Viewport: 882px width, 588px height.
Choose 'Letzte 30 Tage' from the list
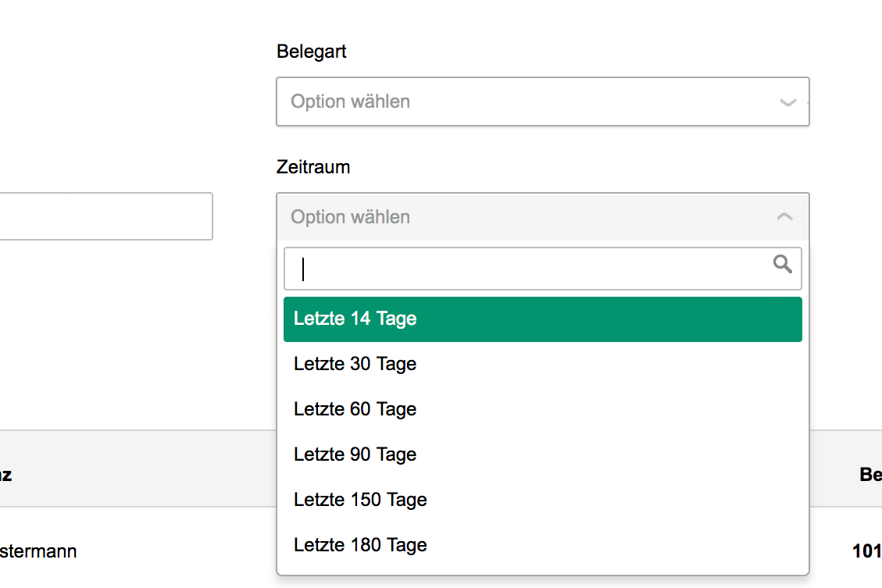tap(355, 364)
